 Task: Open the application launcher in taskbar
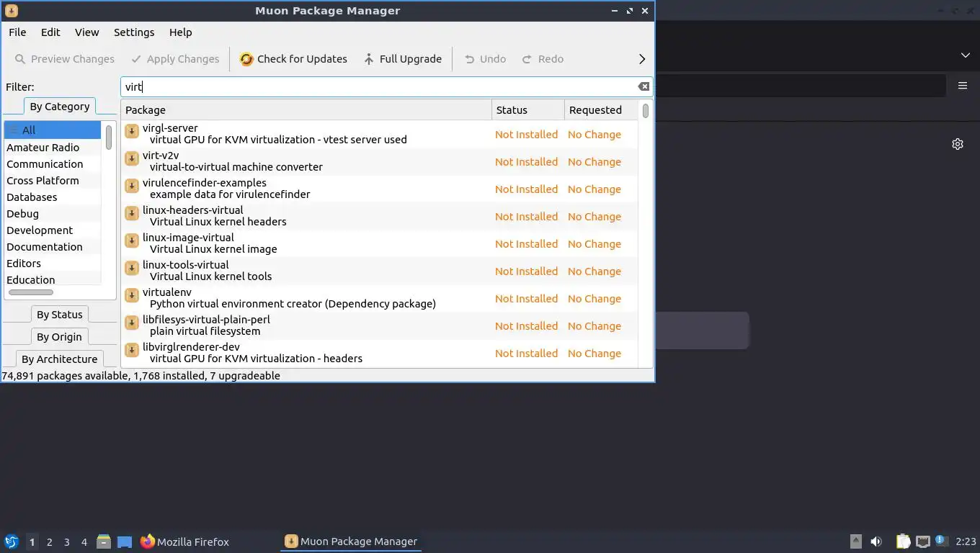click(x=12, y=541)
